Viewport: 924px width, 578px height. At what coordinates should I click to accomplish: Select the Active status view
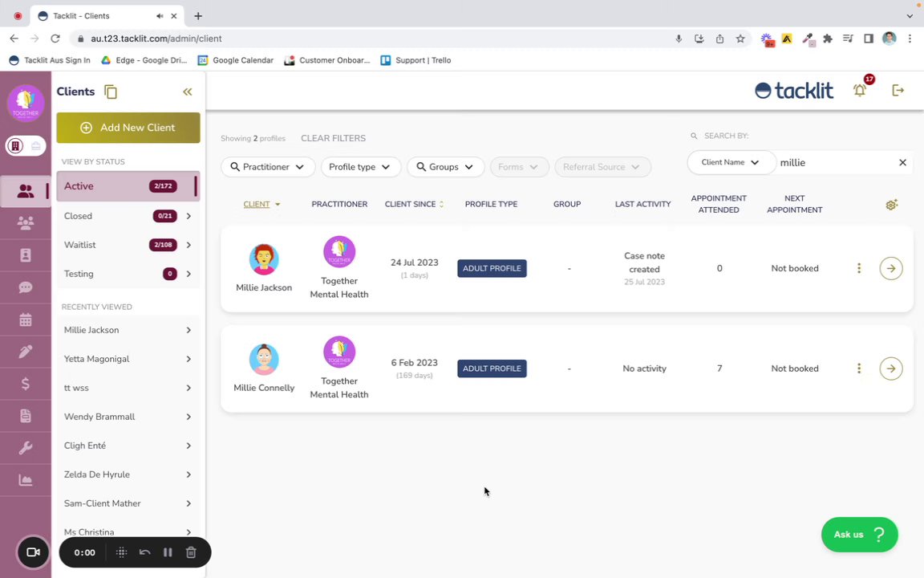pyautogui.click(x=128, y=186)
